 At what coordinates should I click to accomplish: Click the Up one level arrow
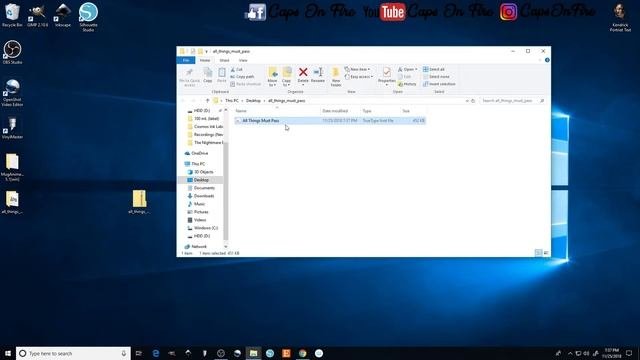[207, 101]
